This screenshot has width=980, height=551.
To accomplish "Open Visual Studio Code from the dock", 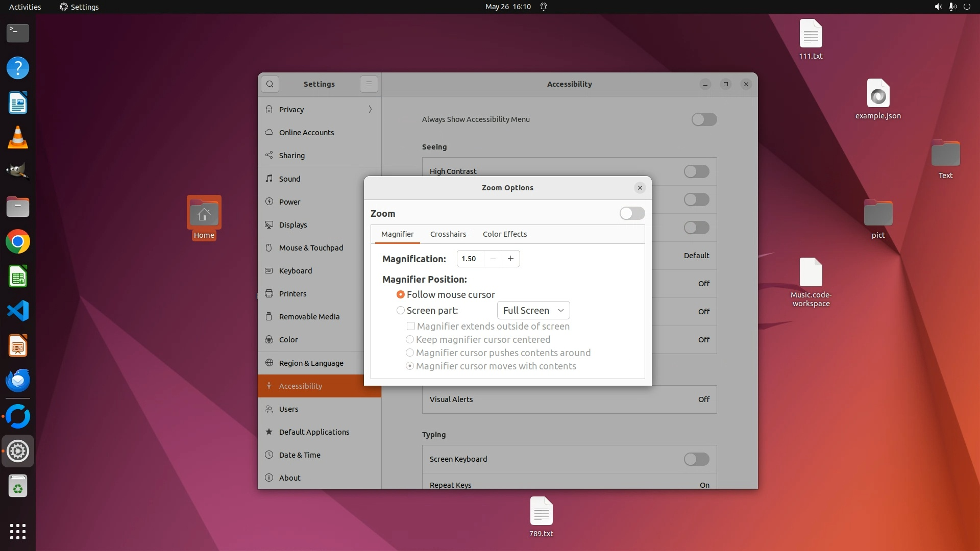I will coord(18,311).
